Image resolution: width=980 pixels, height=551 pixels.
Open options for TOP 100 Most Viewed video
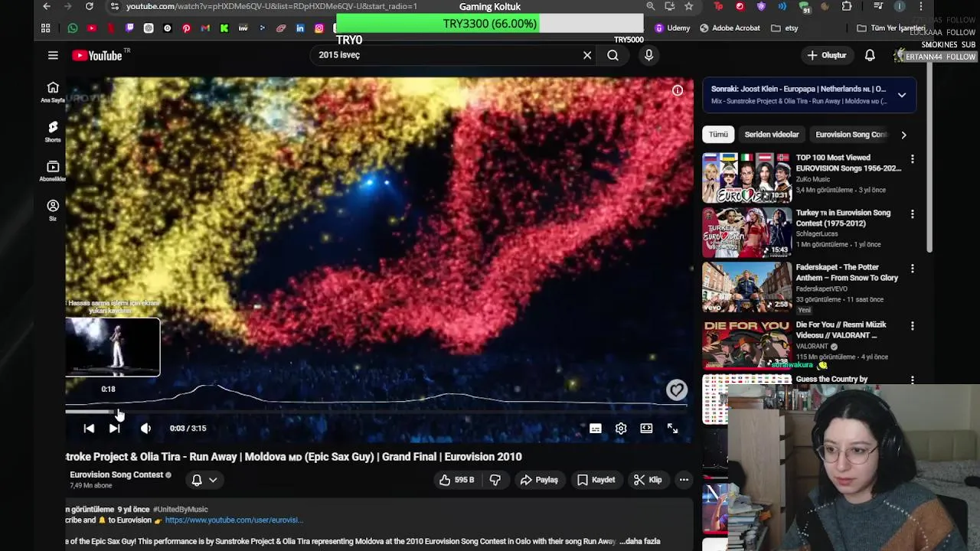[912, 159]
